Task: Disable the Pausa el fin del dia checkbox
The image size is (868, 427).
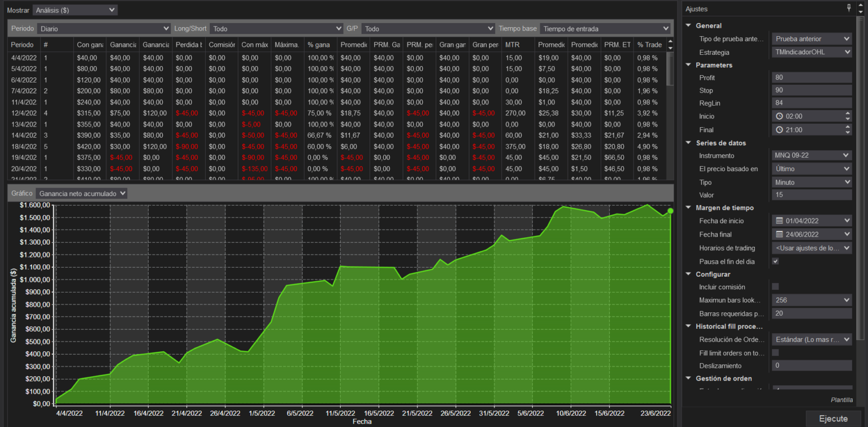Action: pyautogui.click(x=775, y=261)
